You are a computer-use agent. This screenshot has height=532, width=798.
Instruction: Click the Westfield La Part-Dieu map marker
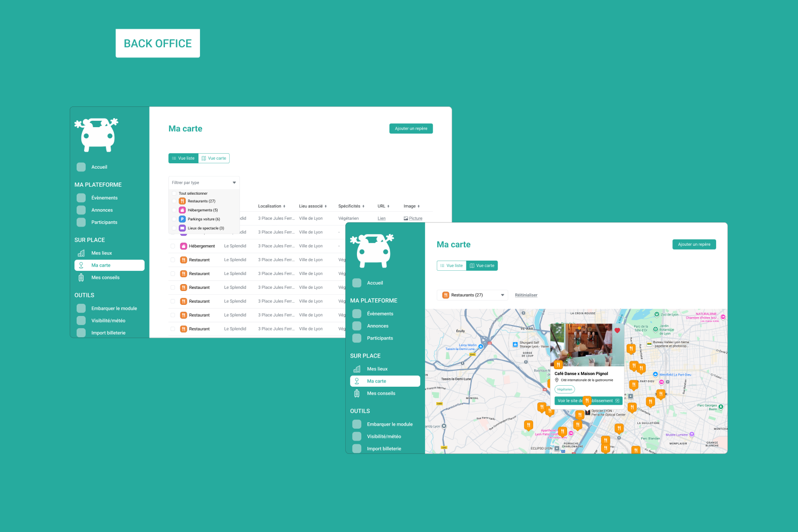coord(655,375)
